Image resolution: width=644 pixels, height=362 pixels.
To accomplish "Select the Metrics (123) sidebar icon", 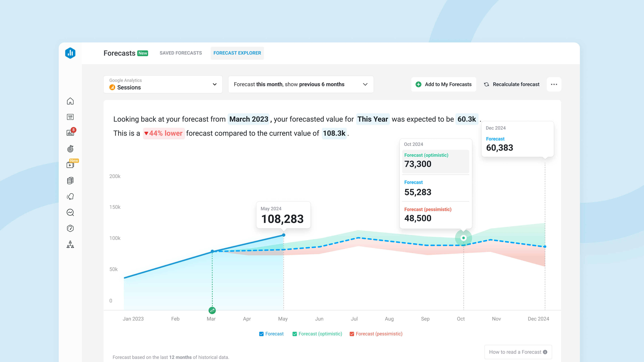I will click(x=70, y=117).
